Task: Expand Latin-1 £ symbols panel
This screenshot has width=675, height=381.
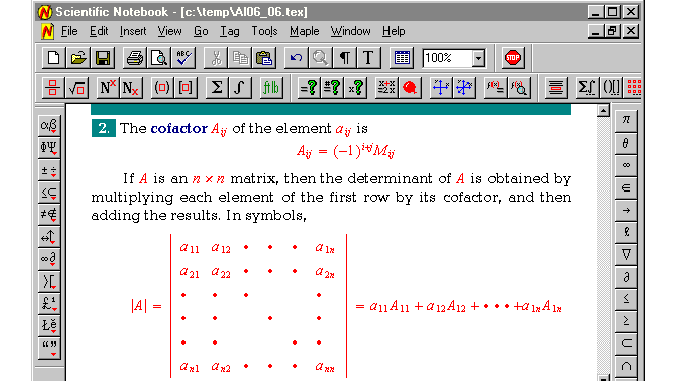Action: (49, 303)
